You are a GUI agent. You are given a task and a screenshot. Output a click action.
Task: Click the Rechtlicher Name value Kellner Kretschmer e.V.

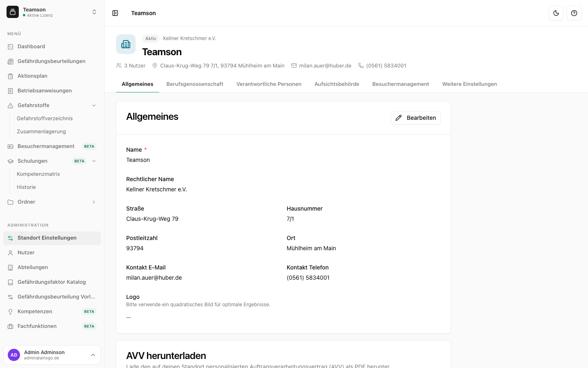click(x=156, y=189)
